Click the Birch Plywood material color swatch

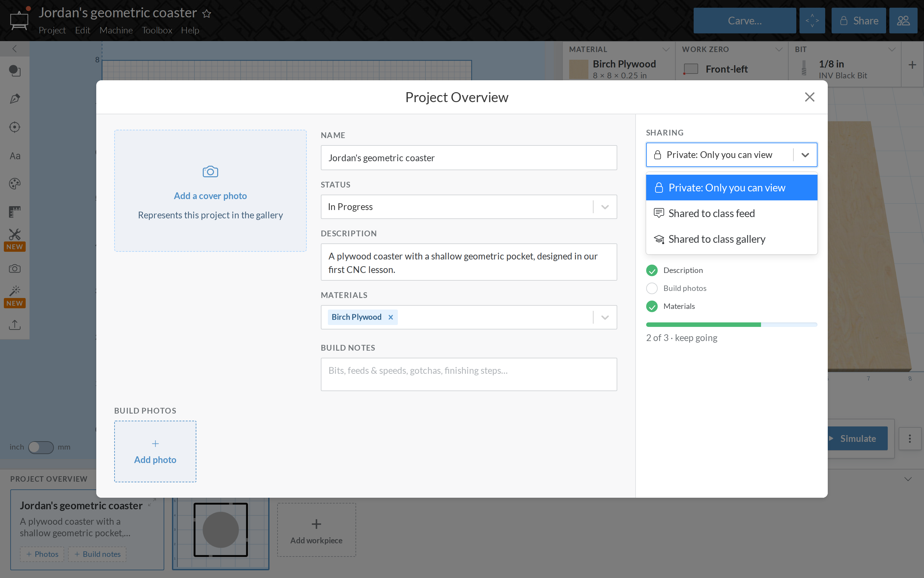point(578,69)
